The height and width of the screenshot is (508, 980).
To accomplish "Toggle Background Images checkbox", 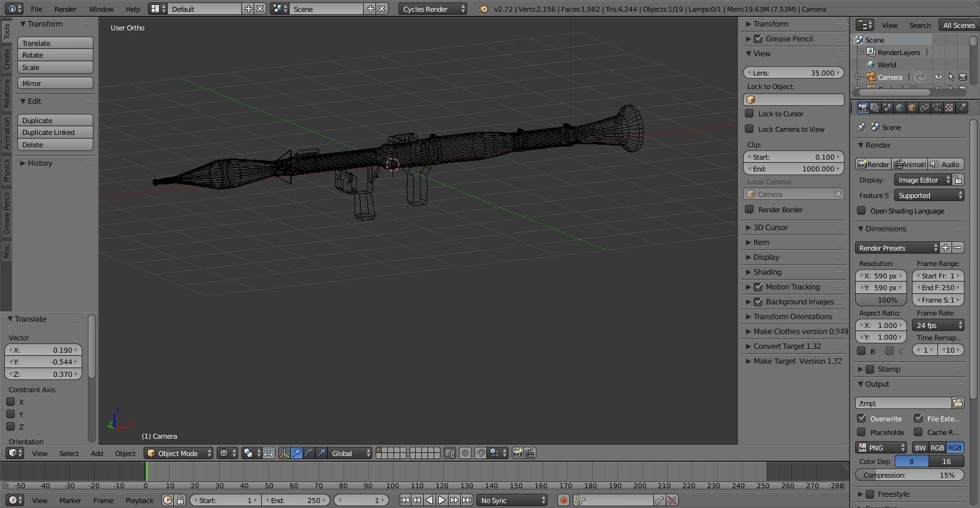I will click(758, 301).
